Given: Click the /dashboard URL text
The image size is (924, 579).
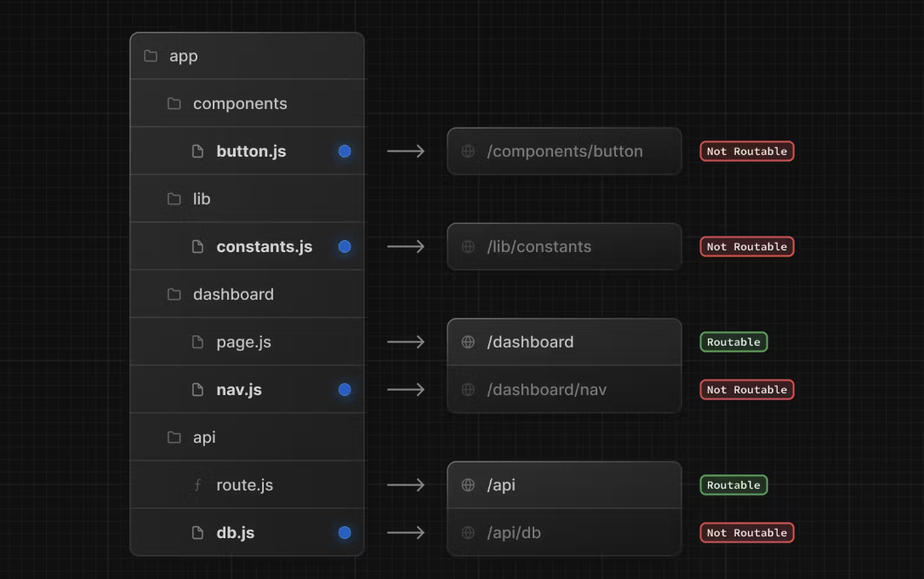Looking at the screenshot, I should [x=530, y=342].
